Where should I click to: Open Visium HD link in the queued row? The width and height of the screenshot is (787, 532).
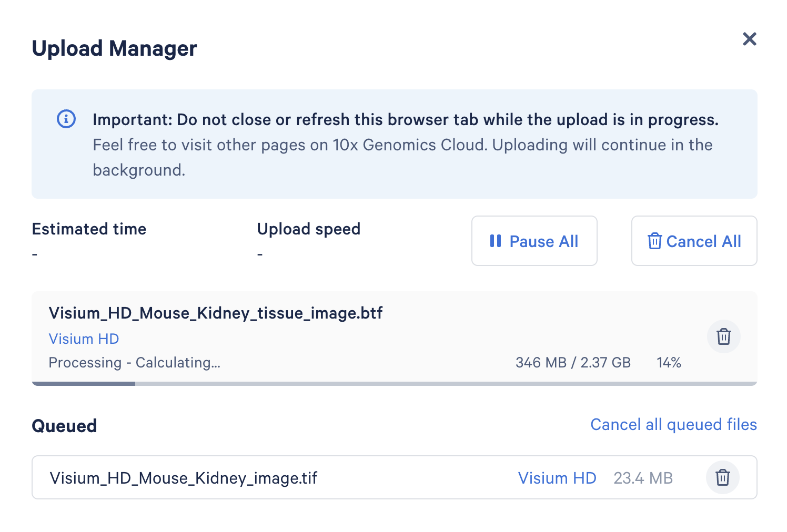coord(557,478)
